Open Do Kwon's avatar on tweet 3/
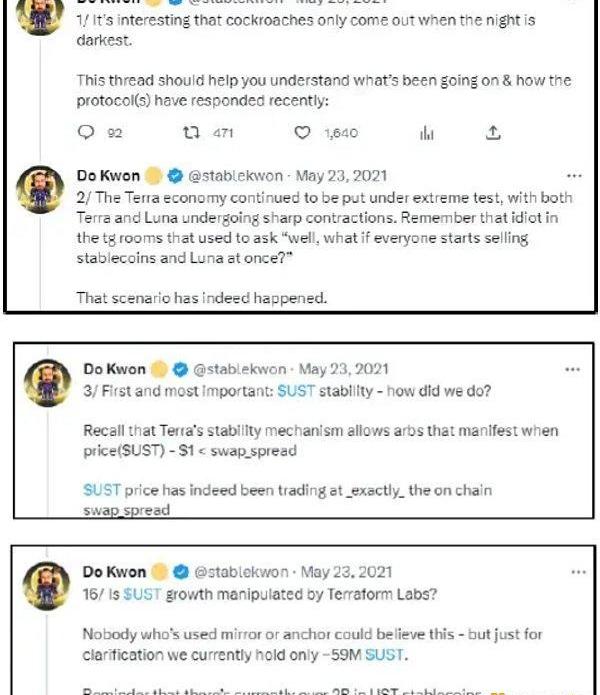600x695 pixels. (45, 383)
